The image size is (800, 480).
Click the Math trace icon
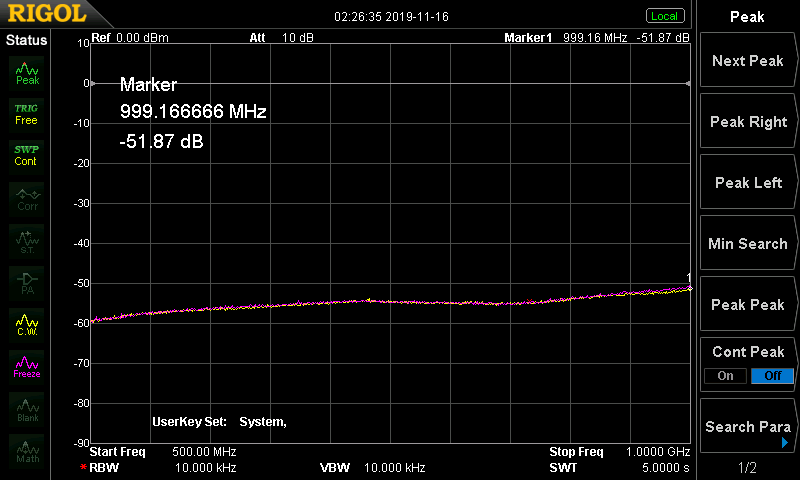click(27, 450)
